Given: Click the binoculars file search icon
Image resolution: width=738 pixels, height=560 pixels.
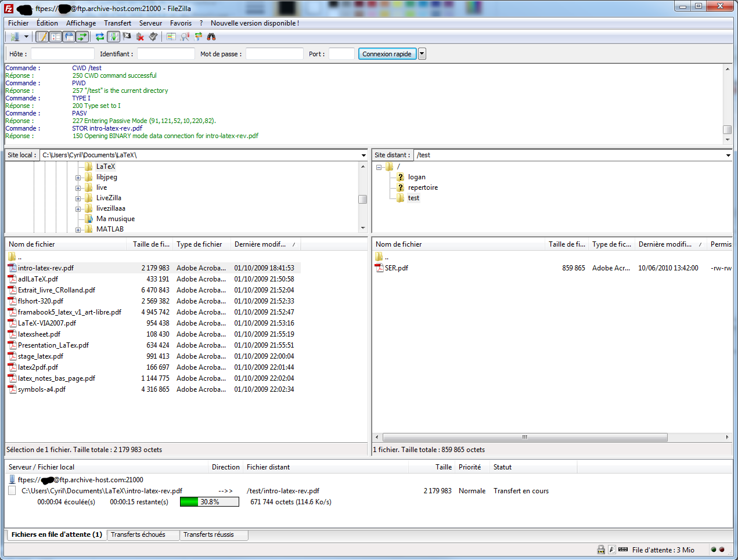Looking at the screenshot, I should point(211,37).
